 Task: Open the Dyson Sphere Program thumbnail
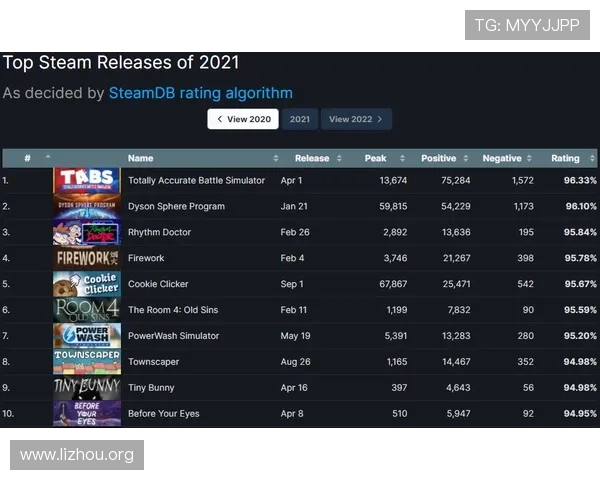(87, 206)
